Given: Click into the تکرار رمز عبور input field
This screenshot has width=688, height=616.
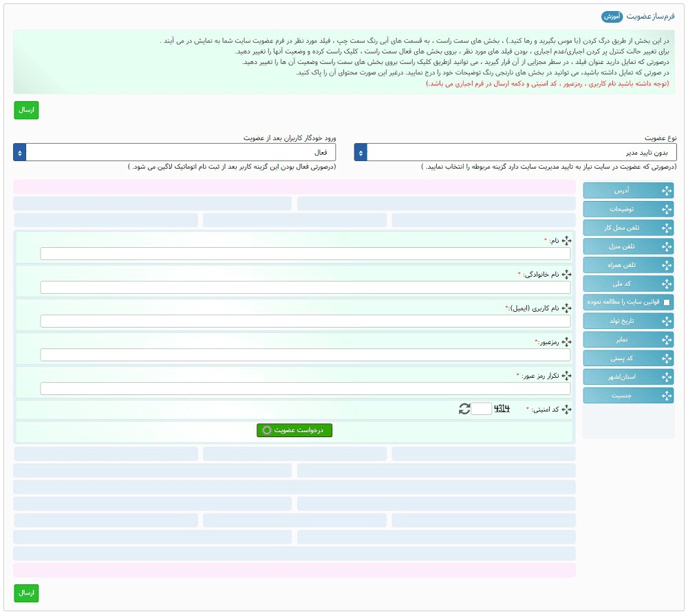Looking at the screenshot, I should coord(305,389).
